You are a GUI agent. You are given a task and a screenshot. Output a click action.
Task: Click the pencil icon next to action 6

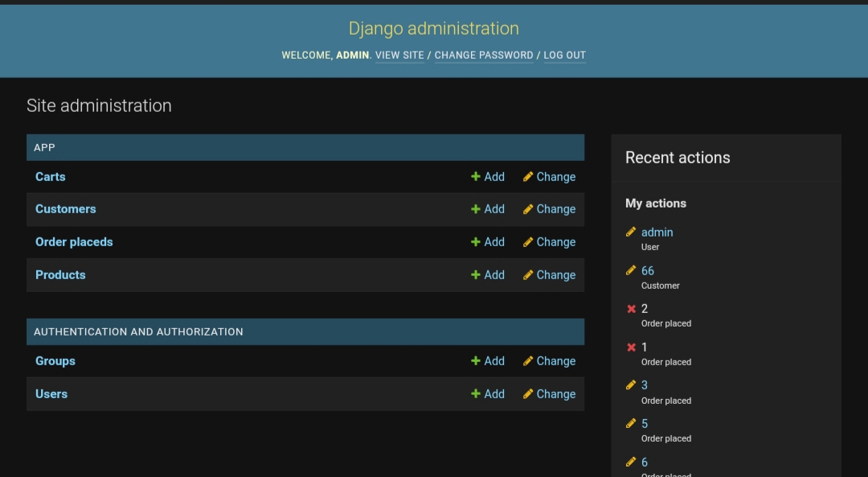631,462
